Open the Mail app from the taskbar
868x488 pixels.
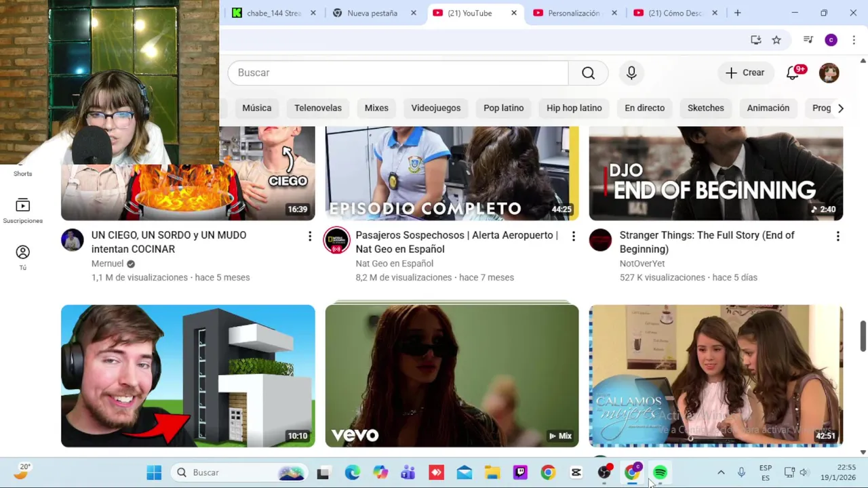[x=464, y=472]
